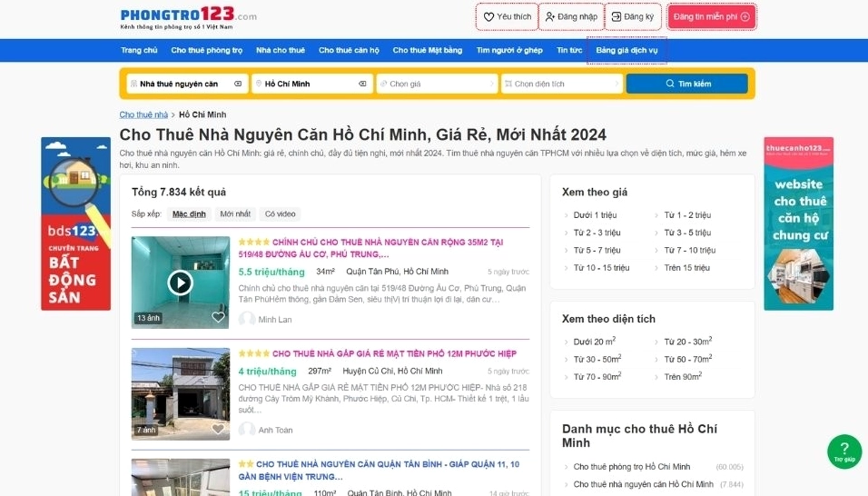Filter by area Dưới 20 m²
The height and width of the screenshot is (496, 868).
point(595,342)
